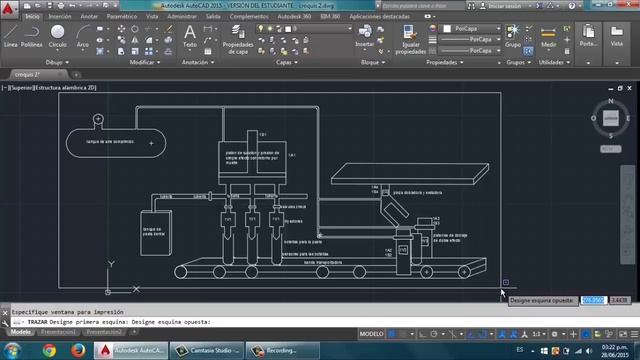Screen dimensions: 640x360
Task: Add new drawing tab with plus button
Action: click(x=76, y=75)
